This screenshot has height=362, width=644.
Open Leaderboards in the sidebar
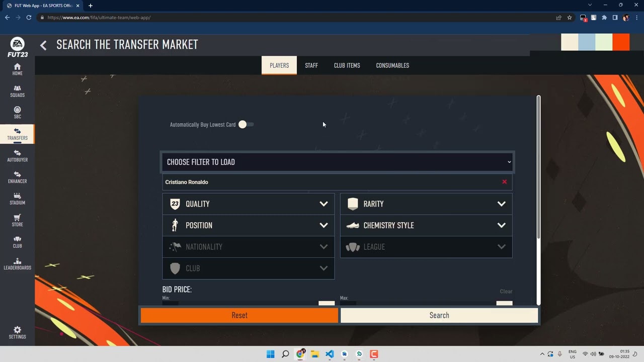[x=17, y=264]
